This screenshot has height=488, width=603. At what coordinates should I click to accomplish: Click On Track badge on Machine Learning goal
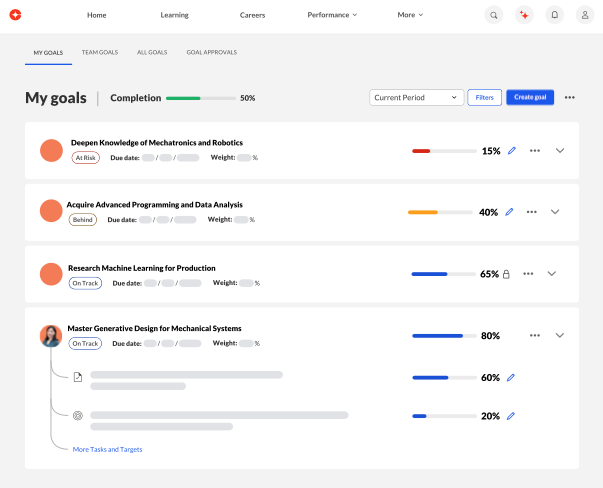click(85, 283)
